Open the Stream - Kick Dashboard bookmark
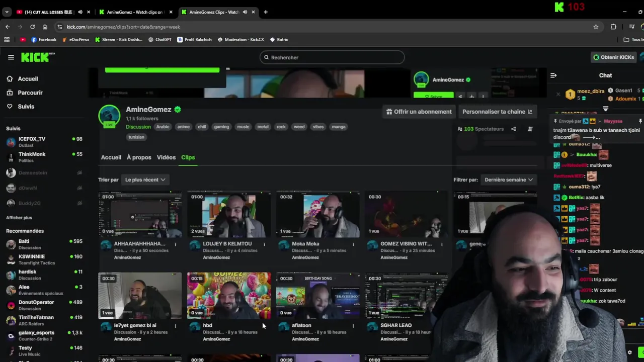Screen dimensions: 644x362 (119, 39)
